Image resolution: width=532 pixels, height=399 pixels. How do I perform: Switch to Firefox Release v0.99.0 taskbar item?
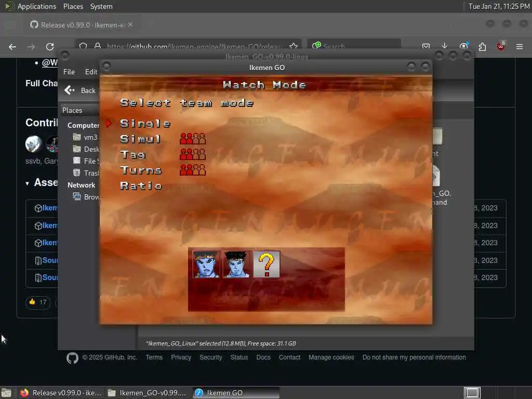[x=61, y=393]
